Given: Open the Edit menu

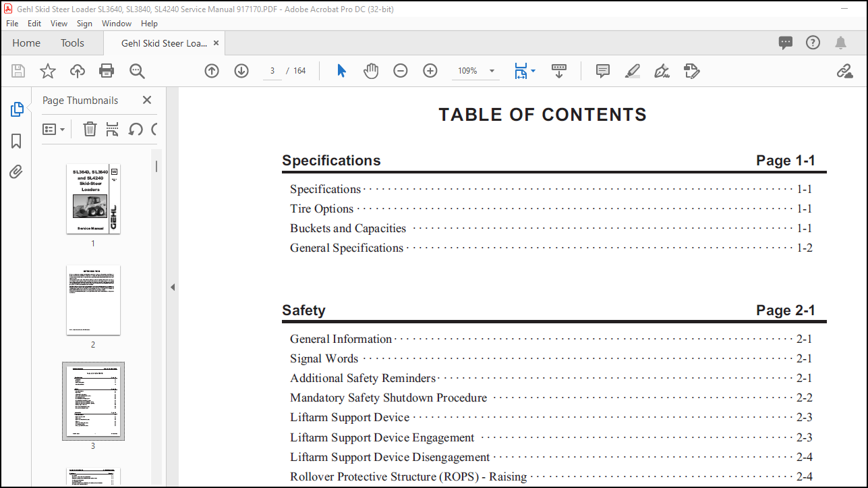Looking at the screenshot, I should point(34,23).
